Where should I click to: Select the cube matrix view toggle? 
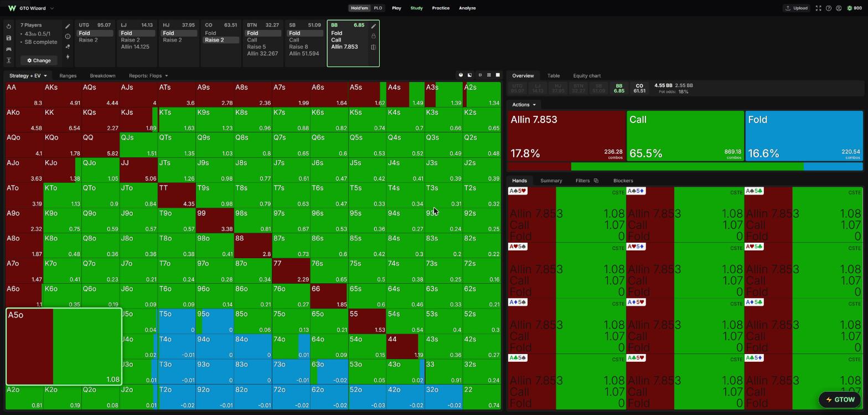point(461,75)
